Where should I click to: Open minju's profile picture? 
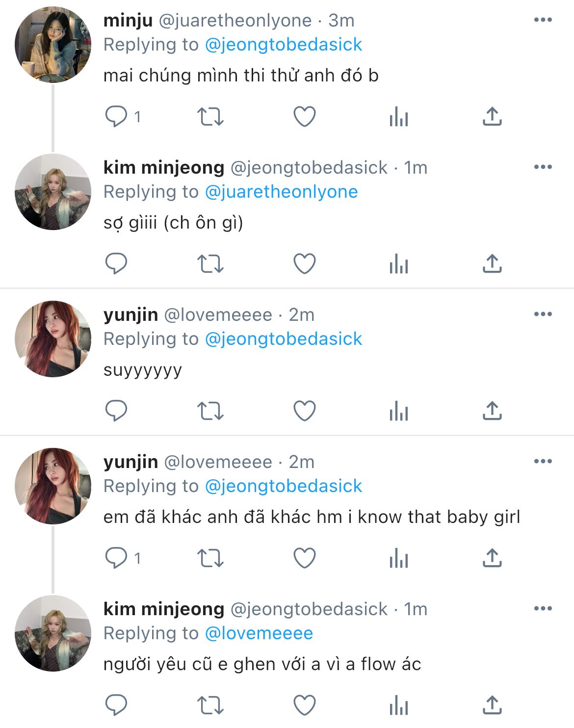point(53,45)
